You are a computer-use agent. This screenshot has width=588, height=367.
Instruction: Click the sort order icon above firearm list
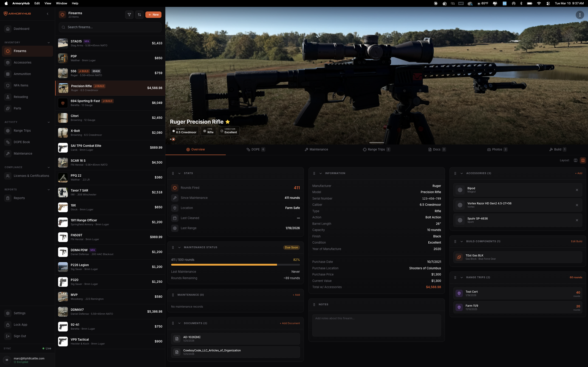[139, 14]
